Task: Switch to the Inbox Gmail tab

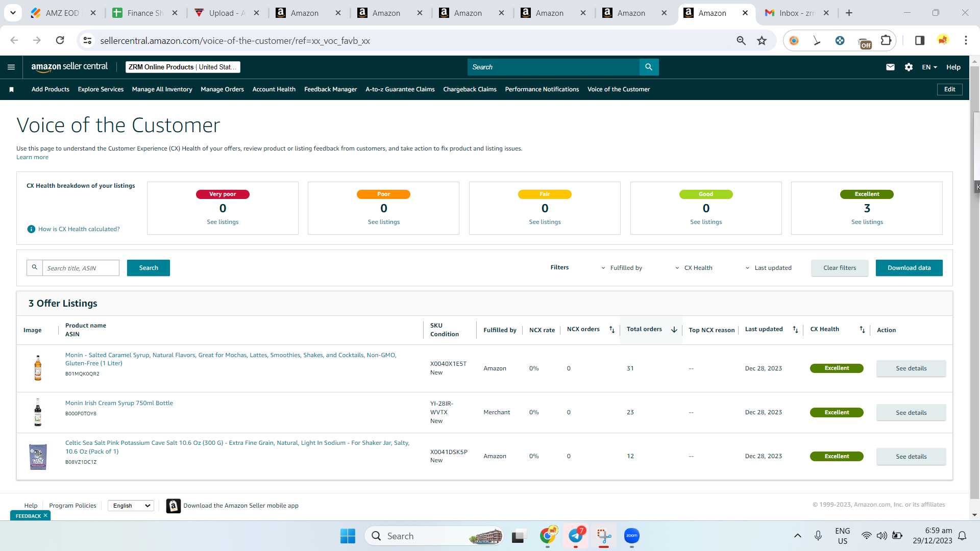Action: point(797,13)
